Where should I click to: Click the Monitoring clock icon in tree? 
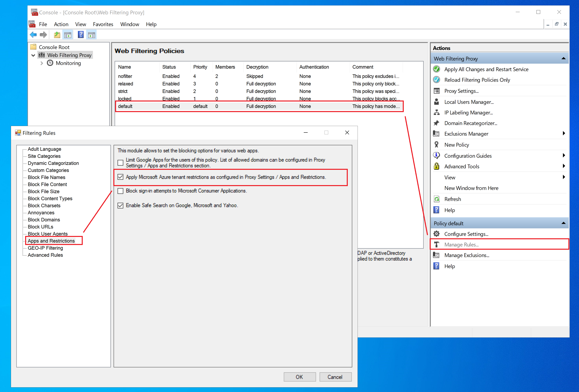coord(50,63)
